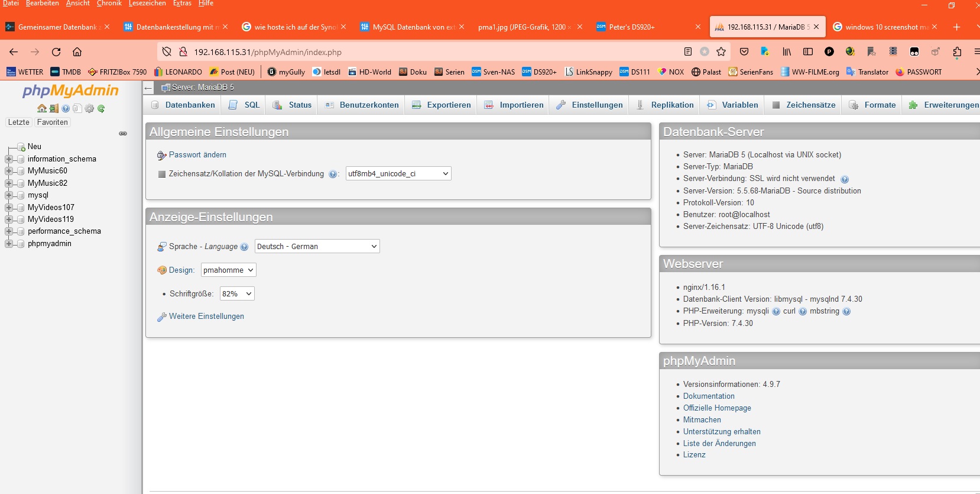Open the Firefox extensions puzzle icon
980x494 pixels.
point(957,51)
